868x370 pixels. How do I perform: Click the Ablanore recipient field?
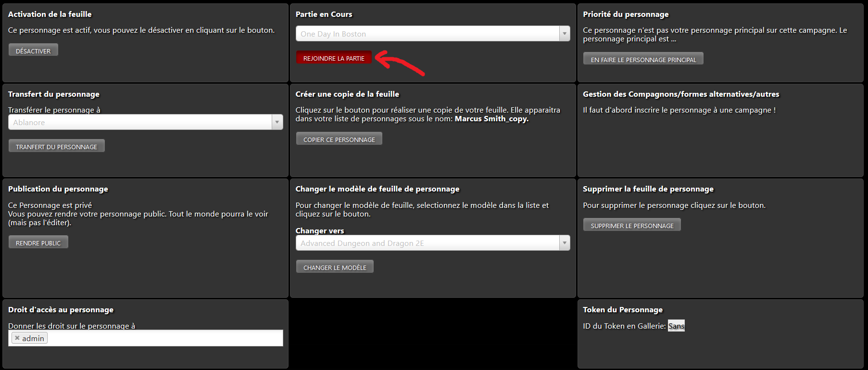[139, 122]
